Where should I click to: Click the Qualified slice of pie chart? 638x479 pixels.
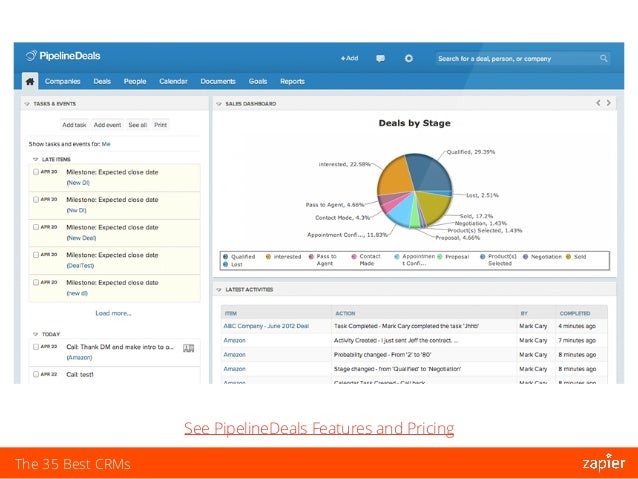429,173
